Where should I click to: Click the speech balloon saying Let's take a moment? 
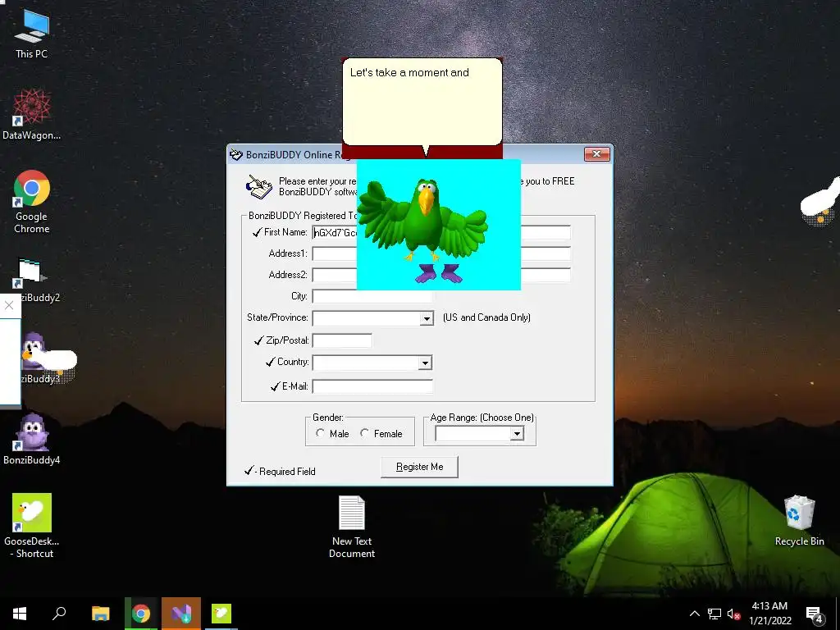pyautogui.click(x=422, y=102)
